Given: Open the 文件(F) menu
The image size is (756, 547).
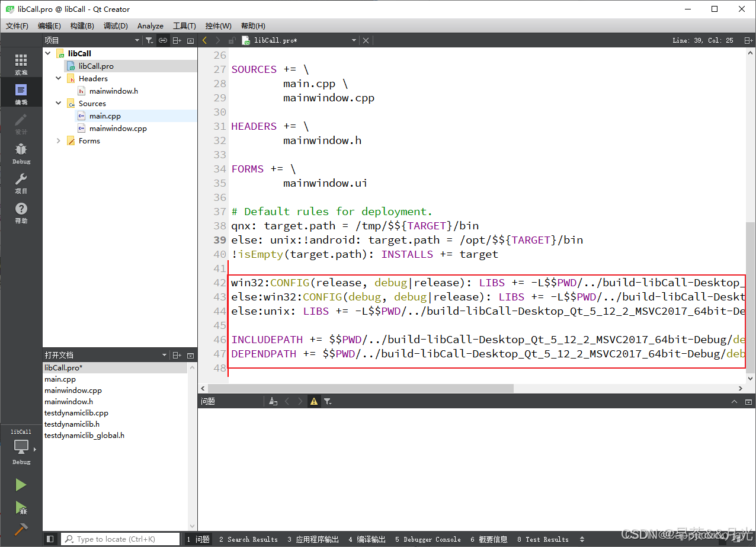Looking at the screenshot, I should click(x=17, y=25).
